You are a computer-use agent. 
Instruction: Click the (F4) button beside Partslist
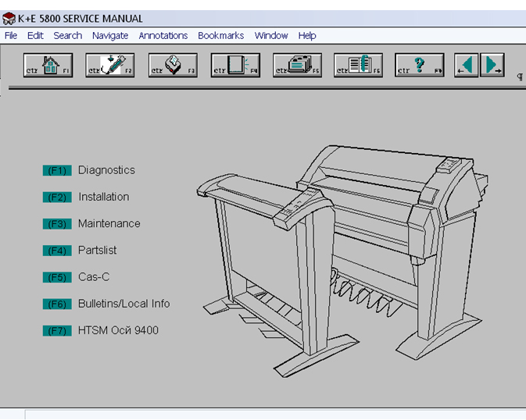(x=57, y=251)
